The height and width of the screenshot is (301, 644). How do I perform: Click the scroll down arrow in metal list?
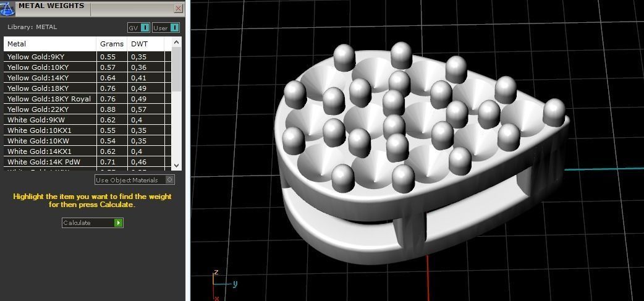point(177,166)
